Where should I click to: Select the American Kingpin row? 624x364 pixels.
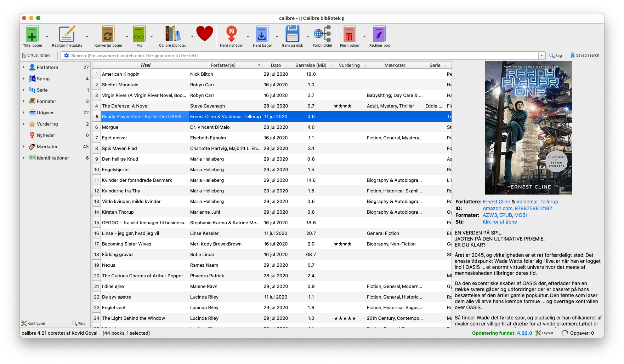272,74
